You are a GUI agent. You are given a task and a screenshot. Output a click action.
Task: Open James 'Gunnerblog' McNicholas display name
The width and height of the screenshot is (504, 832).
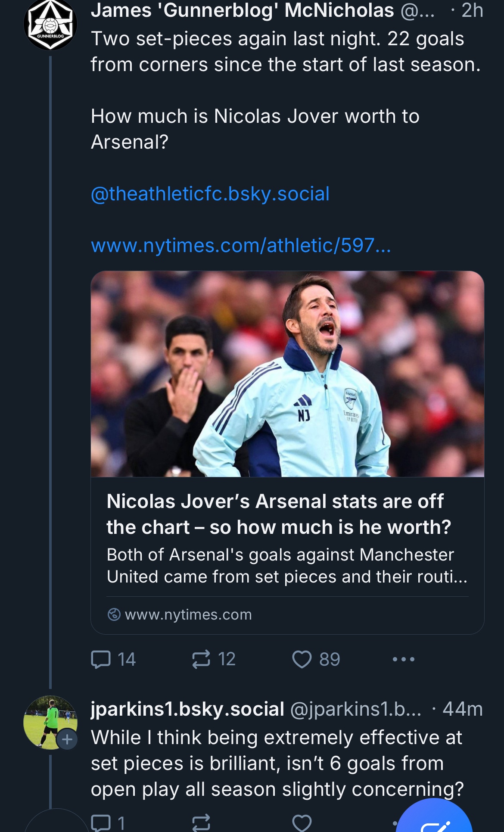point(242,10)
